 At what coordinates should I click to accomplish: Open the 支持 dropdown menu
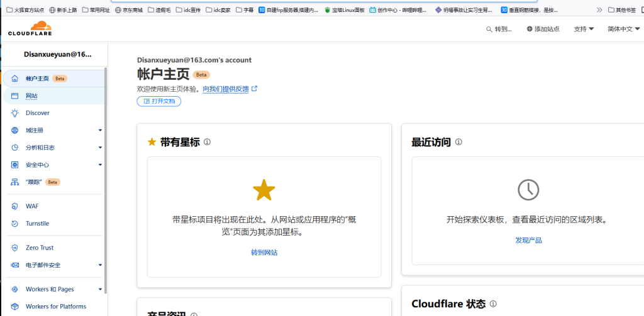pyautogui.click(x=584, y=29)
